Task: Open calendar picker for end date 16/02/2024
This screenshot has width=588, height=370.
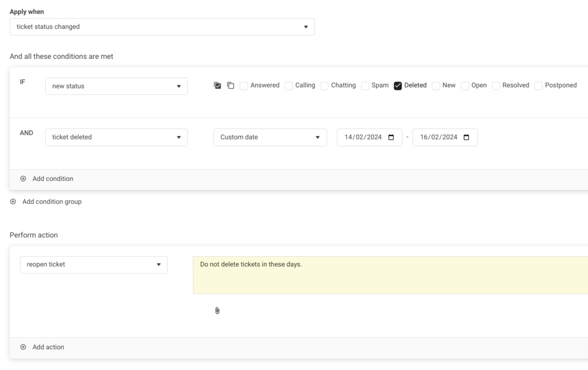Action: [x=467, y=138]
